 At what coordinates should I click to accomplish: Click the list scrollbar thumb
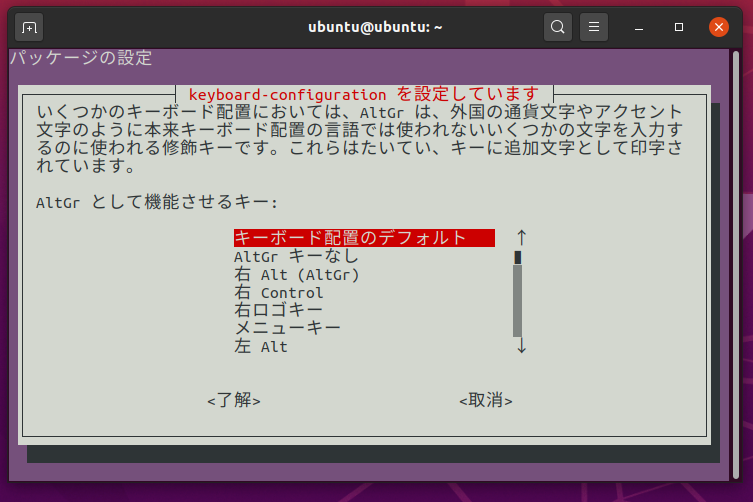tap(518, 257)
